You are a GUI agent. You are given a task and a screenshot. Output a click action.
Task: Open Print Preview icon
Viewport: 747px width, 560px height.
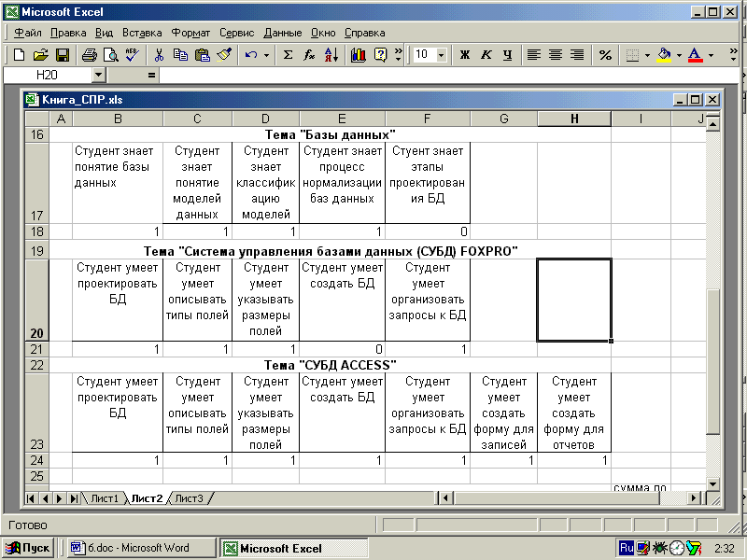[x=111, y=55]
